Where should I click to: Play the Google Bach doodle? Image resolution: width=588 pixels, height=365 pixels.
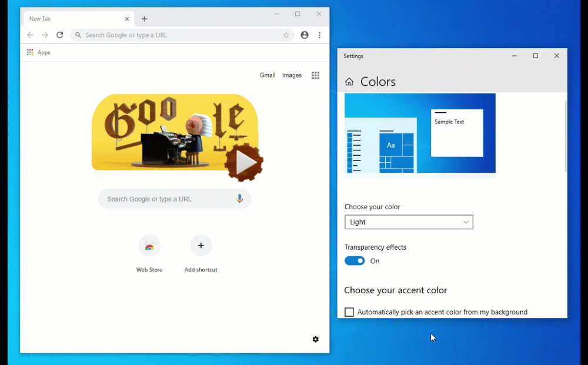244,162
